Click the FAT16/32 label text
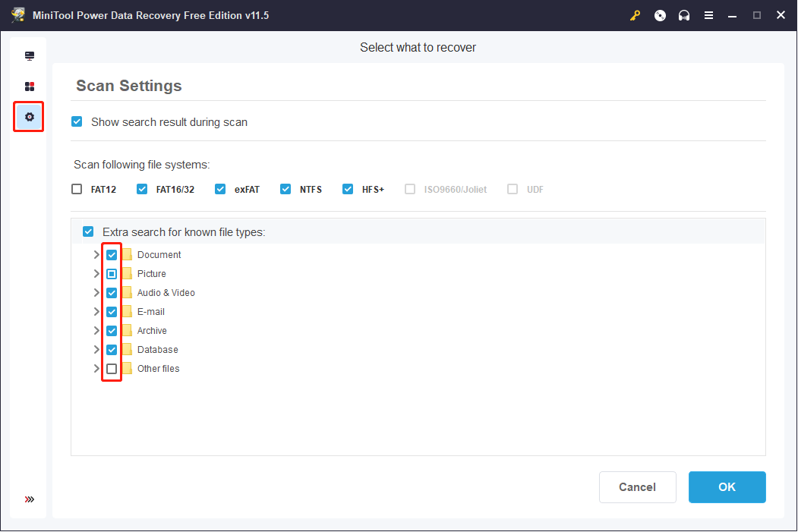Screen dimensions: 798x532 tap(175, 190)
